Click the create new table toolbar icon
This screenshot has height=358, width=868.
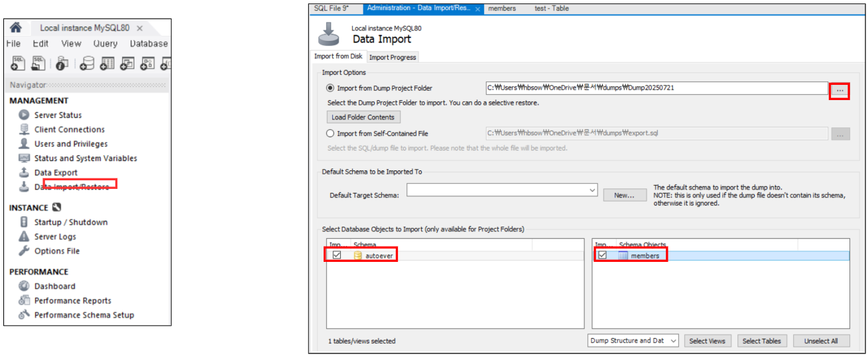coord(107,64)
